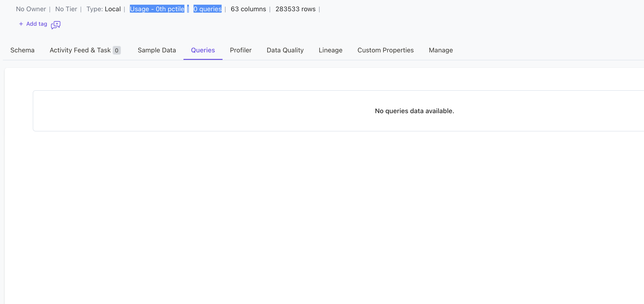The width and height of the screenshot is (644, 304).
Task: Click the 0 queries text
Action: (207, 9)
